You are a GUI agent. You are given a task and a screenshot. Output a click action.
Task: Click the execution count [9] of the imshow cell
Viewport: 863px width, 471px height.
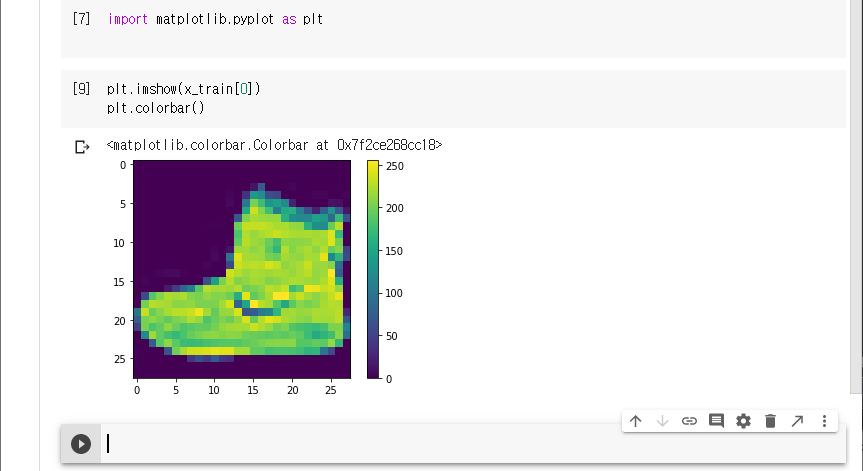tap(82, 89)
